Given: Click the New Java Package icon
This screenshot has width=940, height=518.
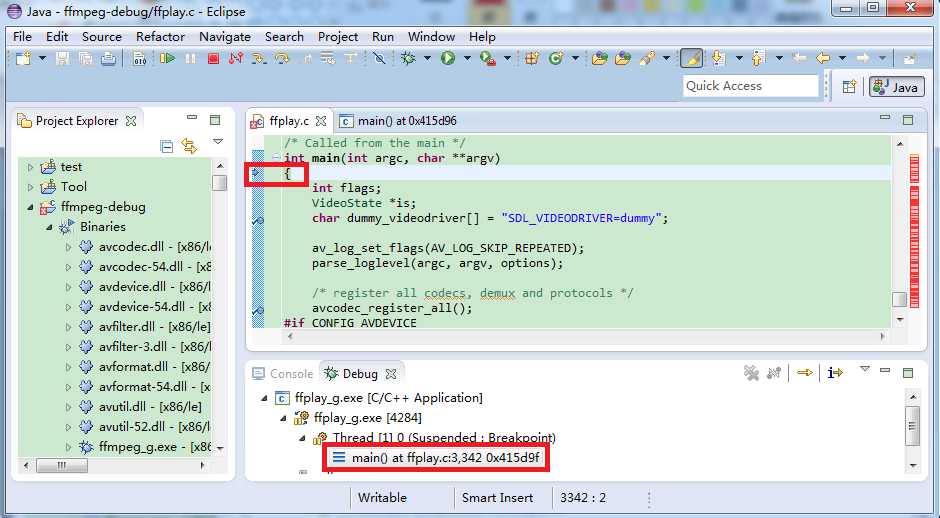Looking at the screenshot, I should point(532,58).
